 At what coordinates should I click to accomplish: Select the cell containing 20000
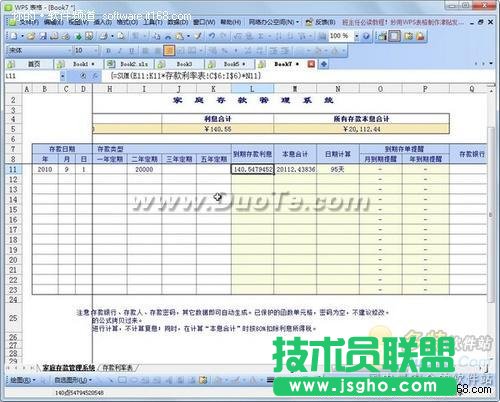point(144,169)
